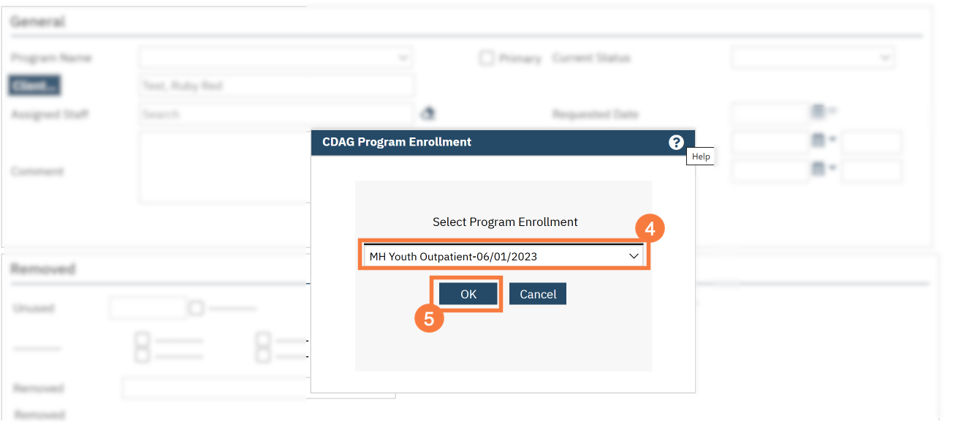Screen dimensions: 980x422
Task: Open calendar icon below Requested Date
Action: tap(818, 139)
